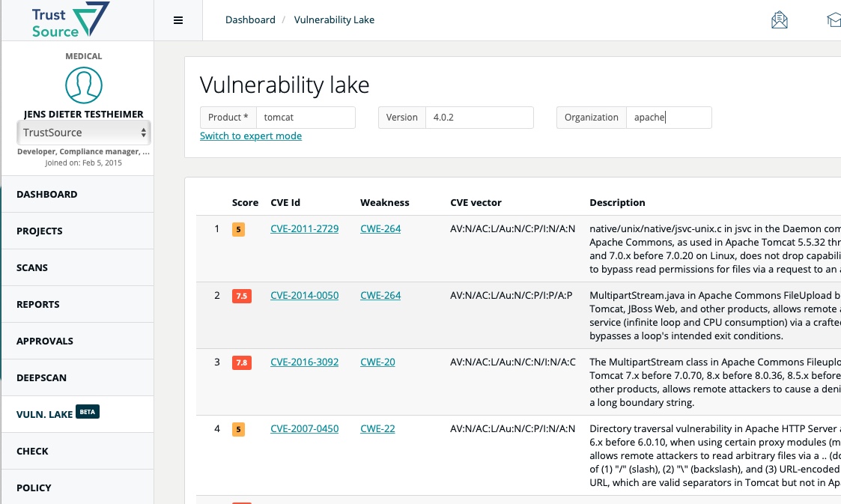This screenshot has width=841, height=504.
Task: Open the CVE-2014-0050 link
Action: [305, 295]
